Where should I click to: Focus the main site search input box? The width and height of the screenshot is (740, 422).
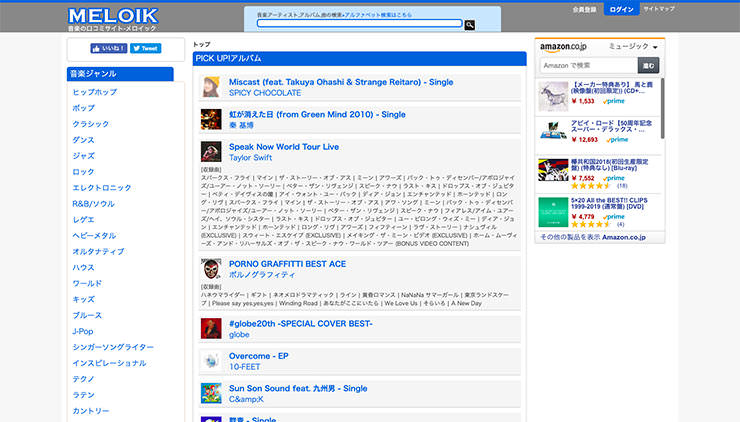coord(360,23)
